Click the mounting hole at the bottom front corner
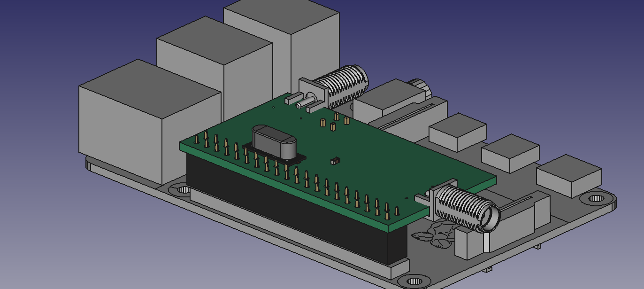This screenshot has width=644, height=289. click(414, 281)
